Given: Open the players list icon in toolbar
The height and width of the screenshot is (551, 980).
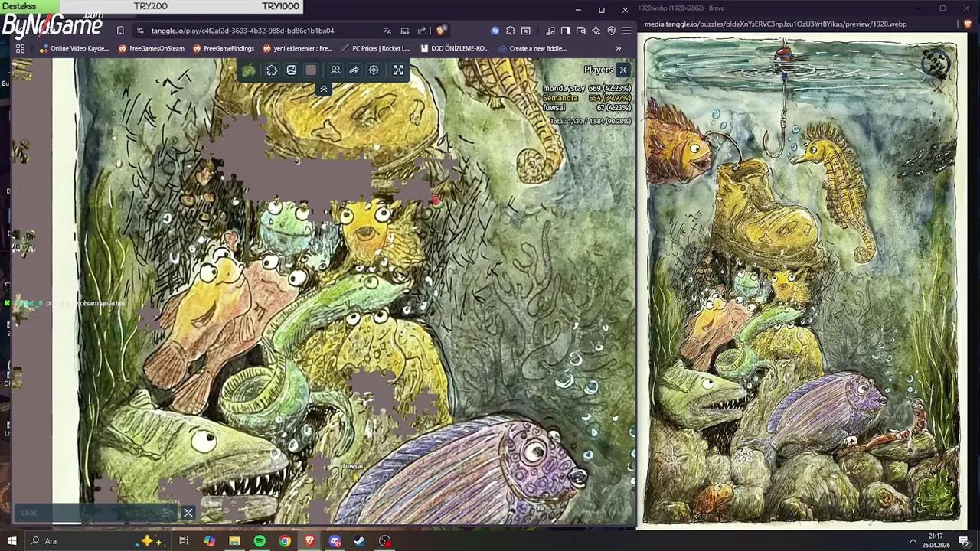Looking at the screenshot, I should coord(335,70).
